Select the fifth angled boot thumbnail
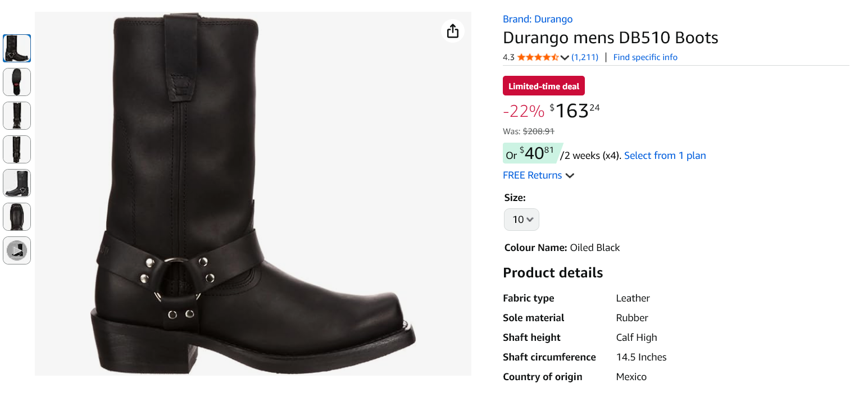This screenshot has height=397, width=868. coord(17,183)
